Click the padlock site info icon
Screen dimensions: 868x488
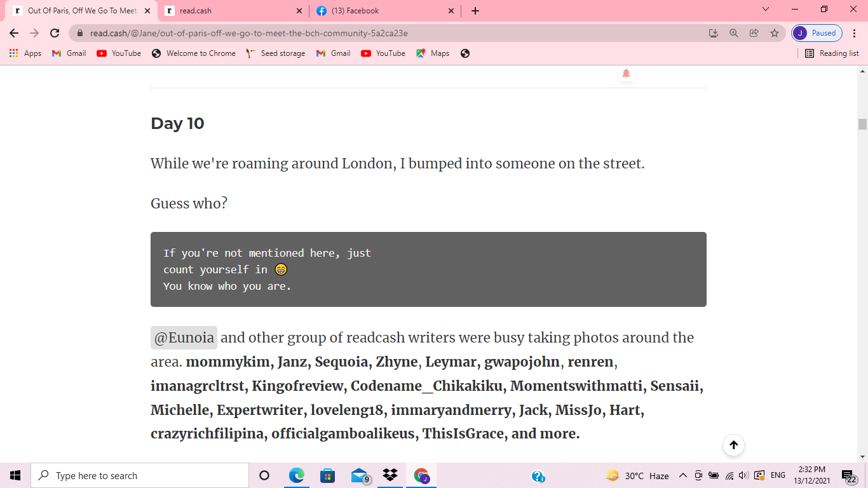click(x=80, y=33)
